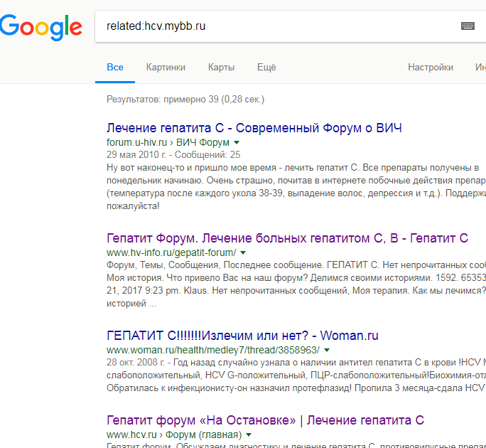Select the Все tab
The width and height of the screenshot is (486, 448).
coord(115,68)
